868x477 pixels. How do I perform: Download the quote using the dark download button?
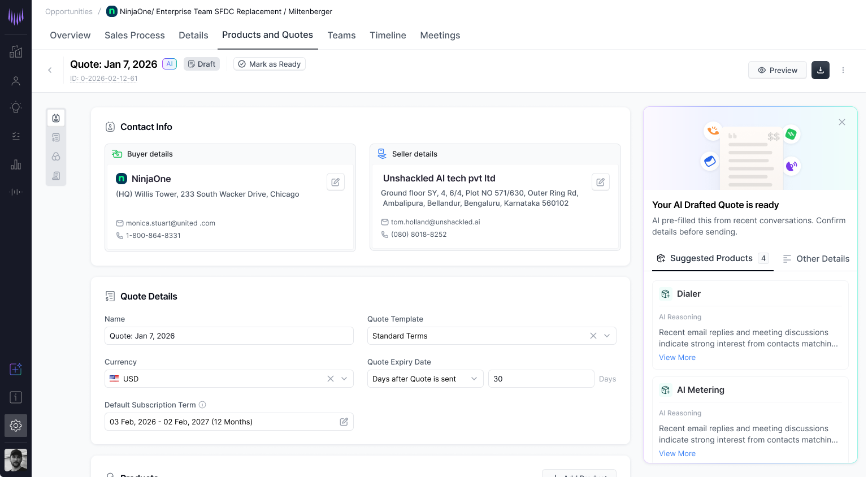click(x=821, y=70)
